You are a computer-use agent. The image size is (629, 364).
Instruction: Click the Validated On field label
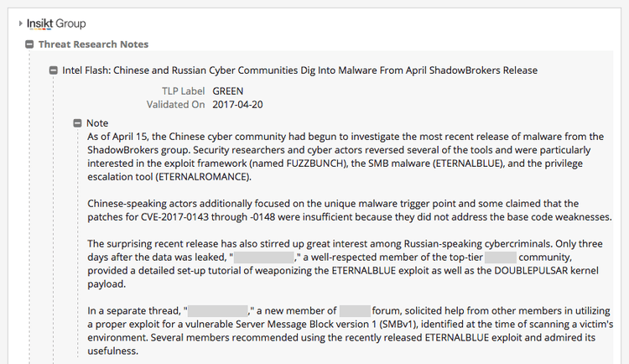(175, 105)
